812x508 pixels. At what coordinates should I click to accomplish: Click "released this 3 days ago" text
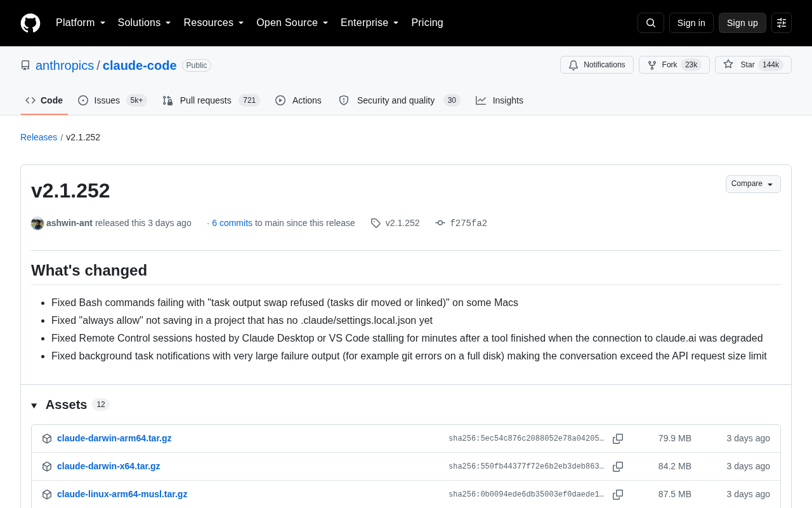pos(143,223)
